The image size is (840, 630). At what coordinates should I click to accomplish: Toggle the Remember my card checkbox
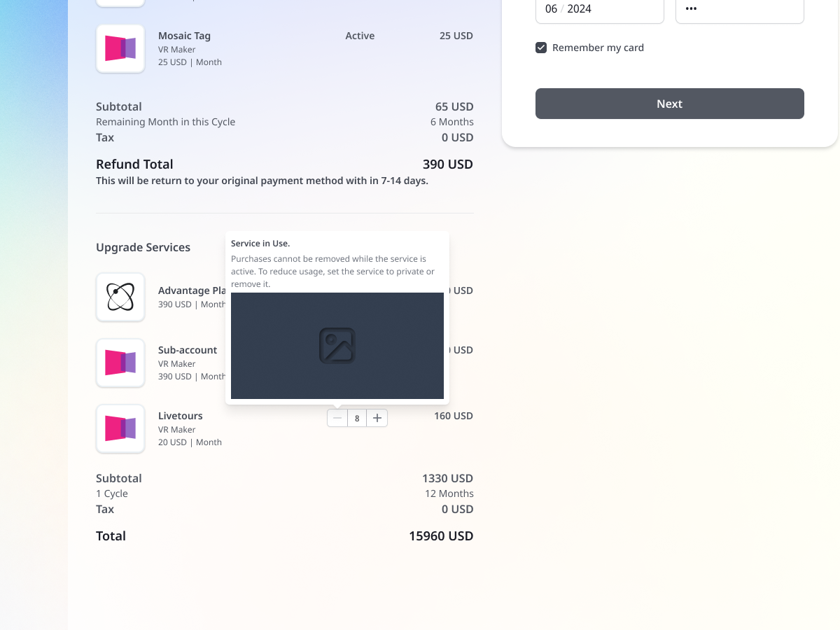tap(541, 48)
